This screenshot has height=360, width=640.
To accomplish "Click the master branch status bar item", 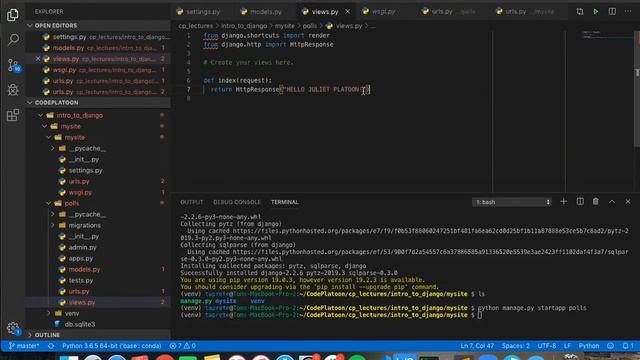I will 24,346.
